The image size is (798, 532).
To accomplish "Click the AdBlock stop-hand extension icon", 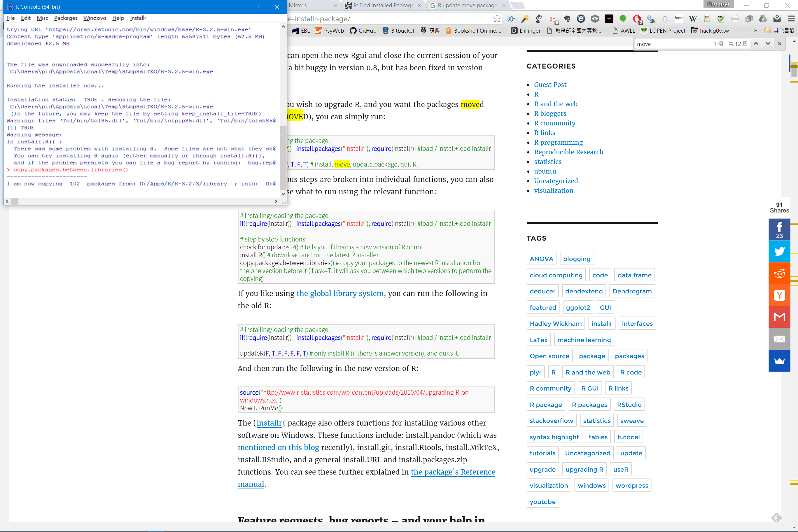I will click(x=637, y=19).
